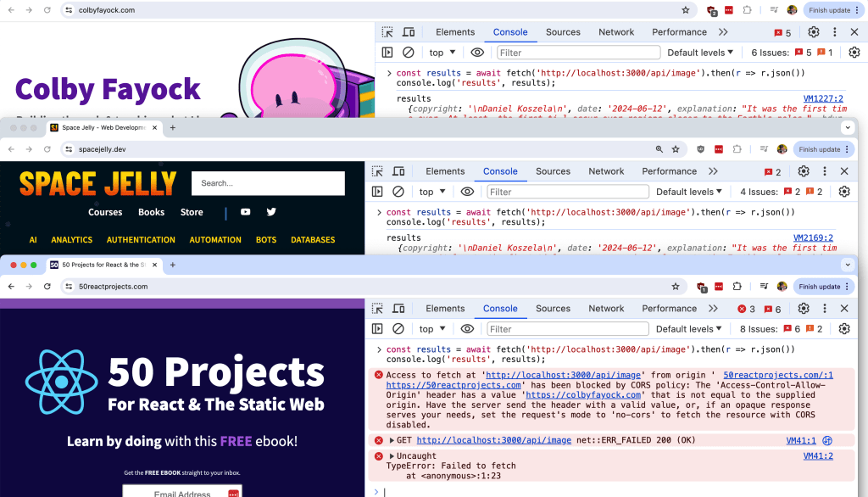Screen dimensions: 868x497
Task: Click YouTube icon on Space Jelly site
Action: pyautogui.click(x=245, y=212)
